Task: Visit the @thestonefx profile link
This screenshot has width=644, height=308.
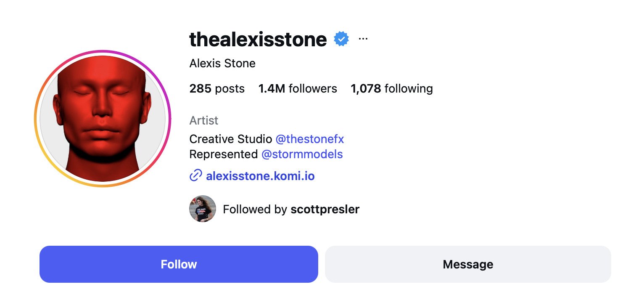Action: 309,139
